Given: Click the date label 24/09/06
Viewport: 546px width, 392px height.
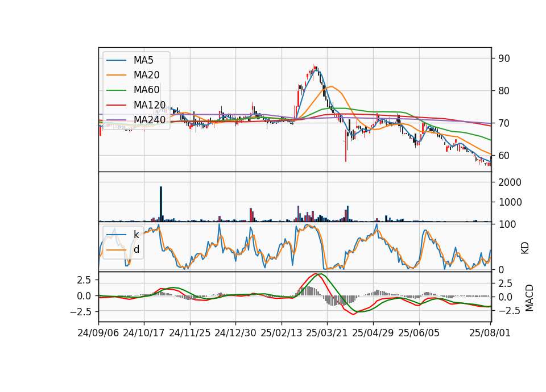Looking at the screenshot, I should [98, 333].
